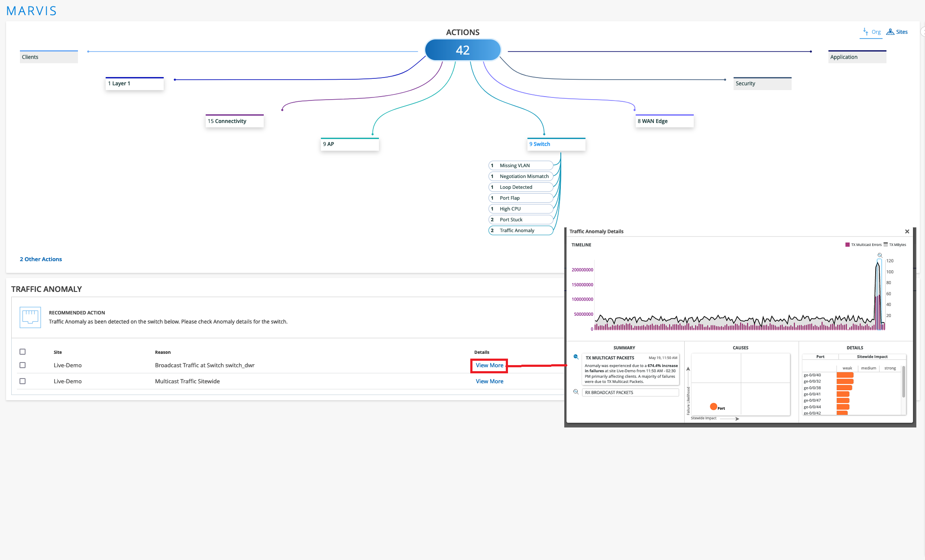
Task: Click the Org hierarchy icon
Action: click(x=866, y=32)
